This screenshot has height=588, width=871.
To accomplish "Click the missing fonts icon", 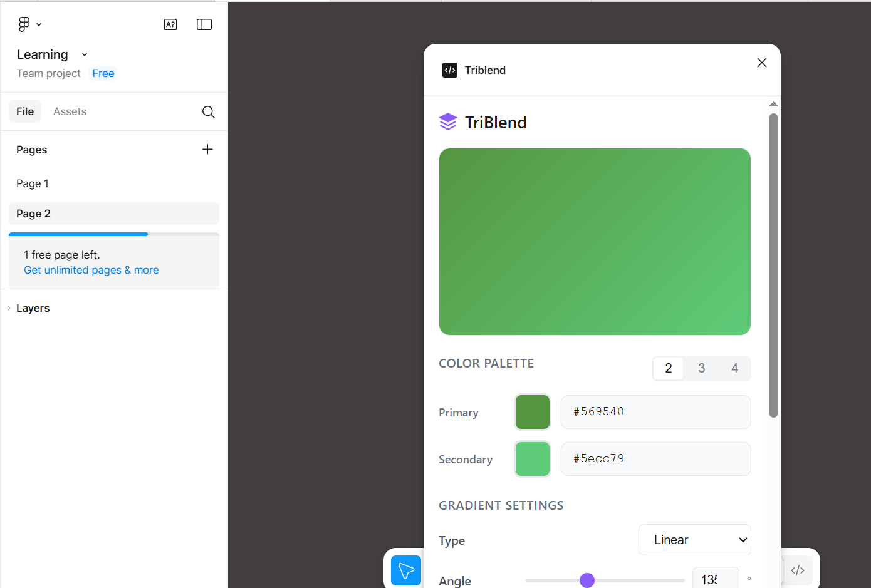I will click(x=170, y=24).
